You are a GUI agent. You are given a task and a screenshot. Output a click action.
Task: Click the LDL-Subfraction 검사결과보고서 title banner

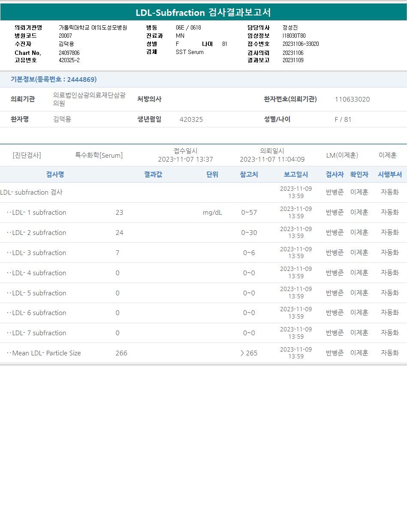203,12
